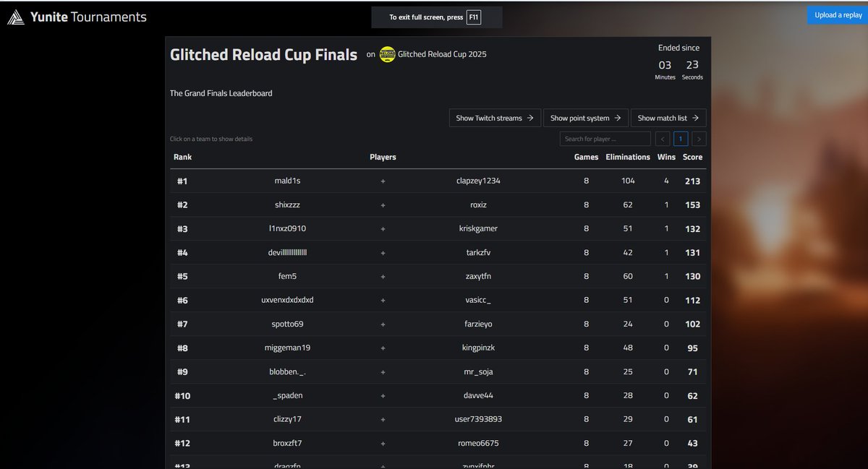Click the Players column header
The image size is (868, 469).
[383, 157]
